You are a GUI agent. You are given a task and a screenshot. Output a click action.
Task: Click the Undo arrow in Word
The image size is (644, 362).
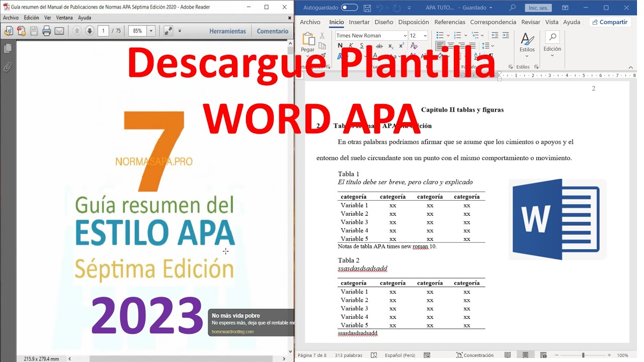380,8
